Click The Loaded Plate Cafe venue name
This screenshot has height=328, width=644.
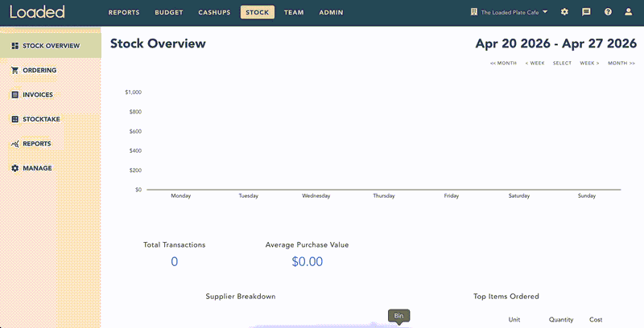510,12
